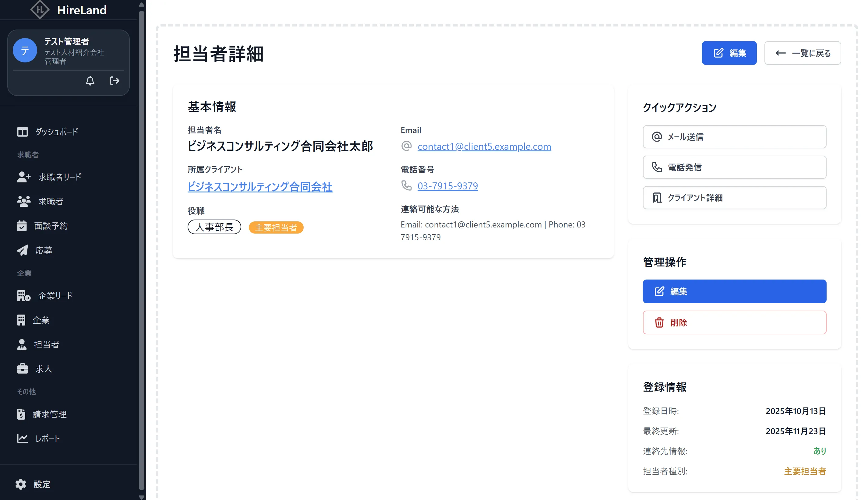Click the 03-7915-9379 phone number link
Viewport: 868px width, 500px height.
click(447, 186)
